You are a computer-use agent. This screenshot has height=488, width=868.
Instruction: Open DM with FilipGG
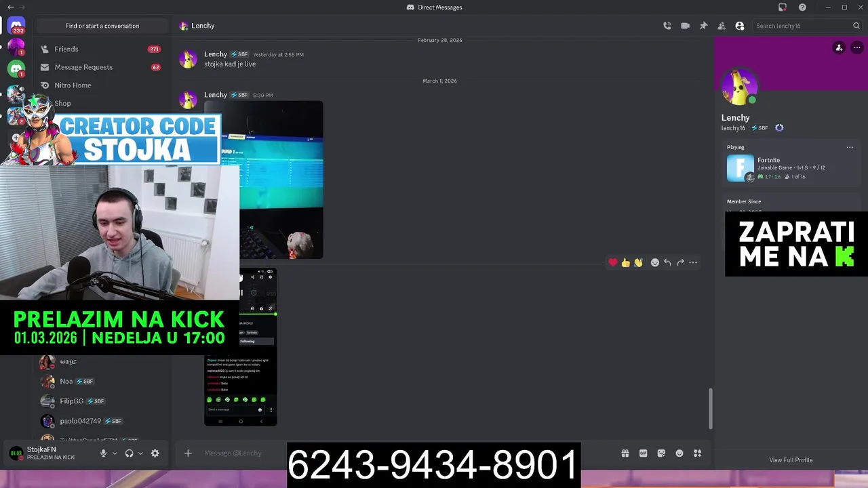tap(102, 401)
